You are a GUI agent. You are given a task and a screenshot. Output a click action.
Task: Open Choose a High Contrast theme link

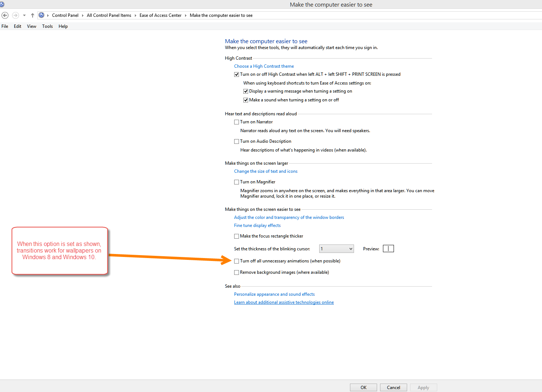(x=264, y=66)
